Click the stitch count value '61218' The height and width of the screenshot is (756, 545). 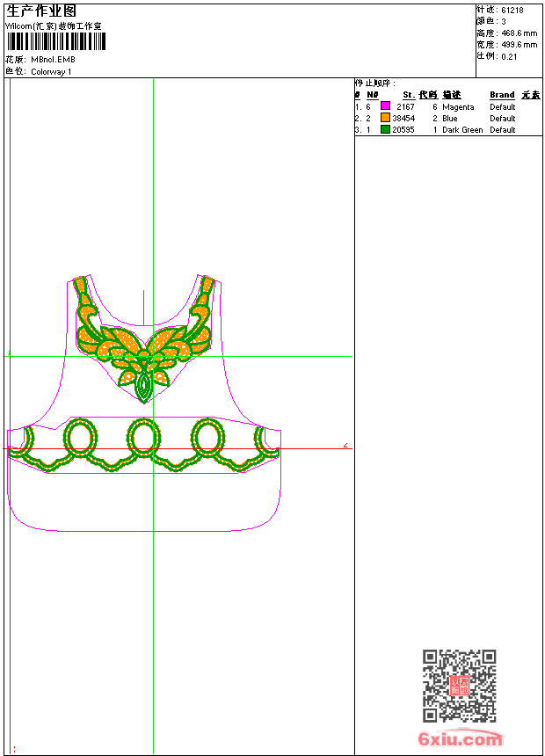[512, 11]
